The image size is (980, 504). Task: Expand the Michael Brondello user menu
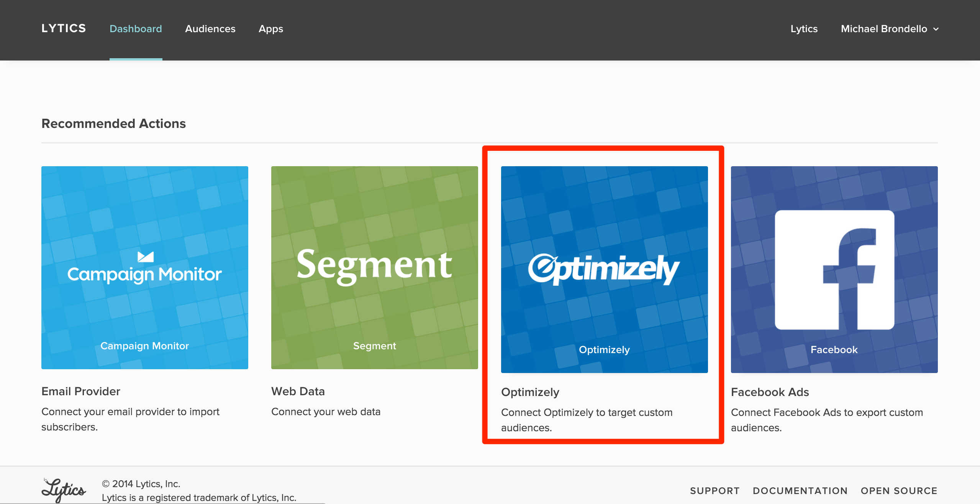(884, 29)
